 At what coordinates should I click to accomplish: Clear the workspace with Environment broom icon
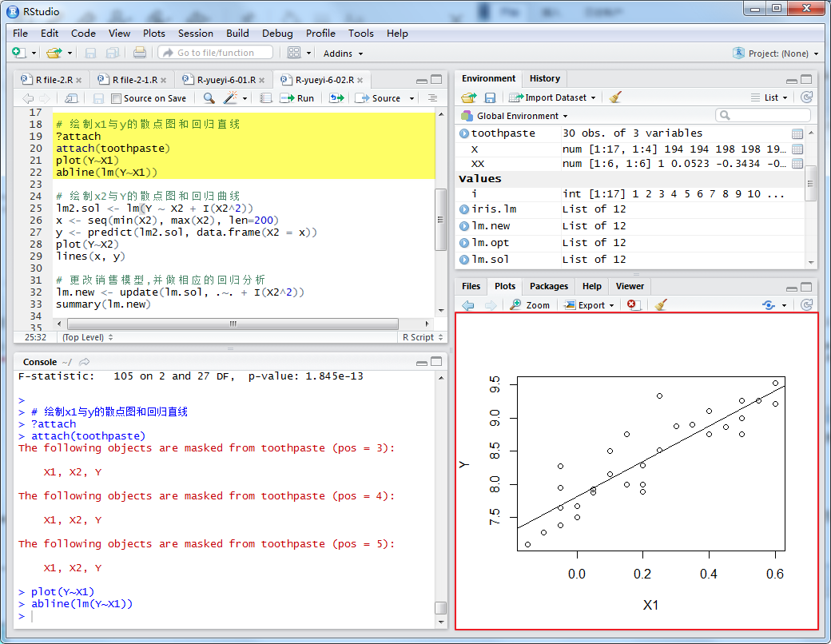[x=614, y=97]
